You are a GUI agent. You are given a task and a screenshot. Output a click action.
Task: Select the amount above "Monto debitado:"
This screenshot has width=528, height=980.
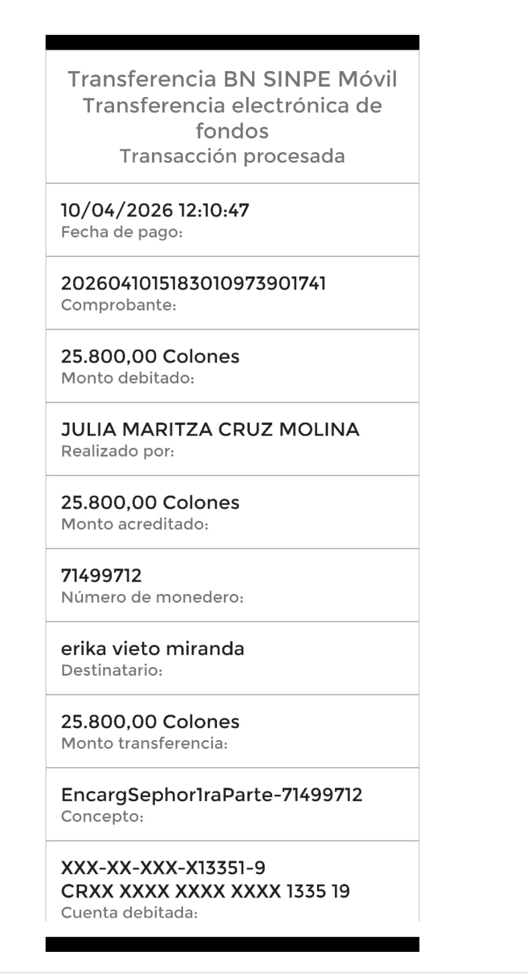tap(150, 357)
